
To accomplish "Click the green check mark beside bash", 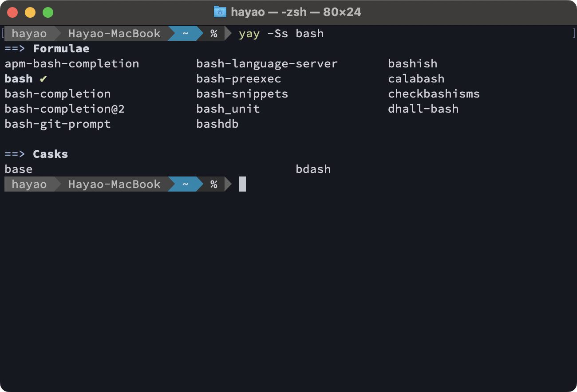I will click(x=43, y=79).
